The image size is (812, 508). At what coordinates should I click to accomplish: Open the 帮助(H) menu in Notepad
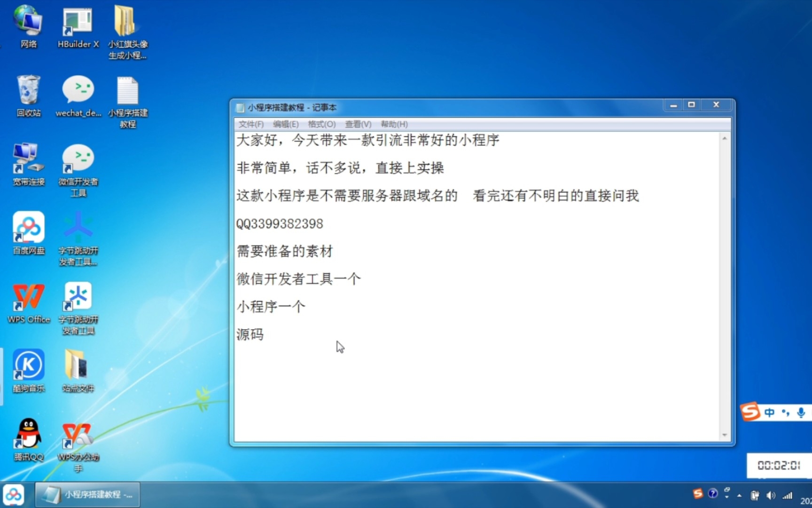click(x=394, y=124)
